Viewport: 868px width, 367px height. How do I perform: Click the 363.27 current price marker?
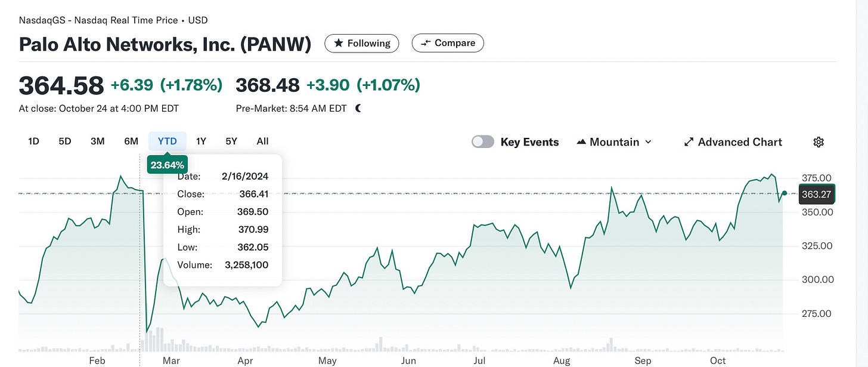817,194
